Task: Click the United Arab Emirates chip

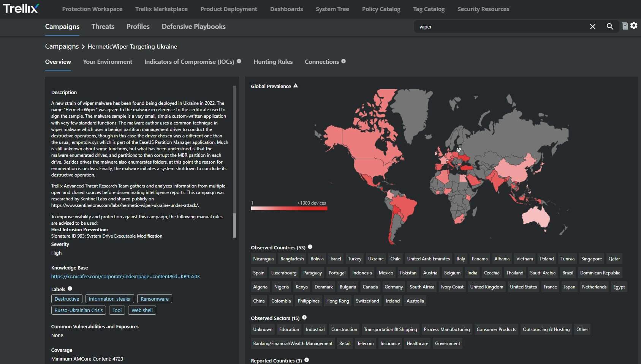Action: (429, 259)
